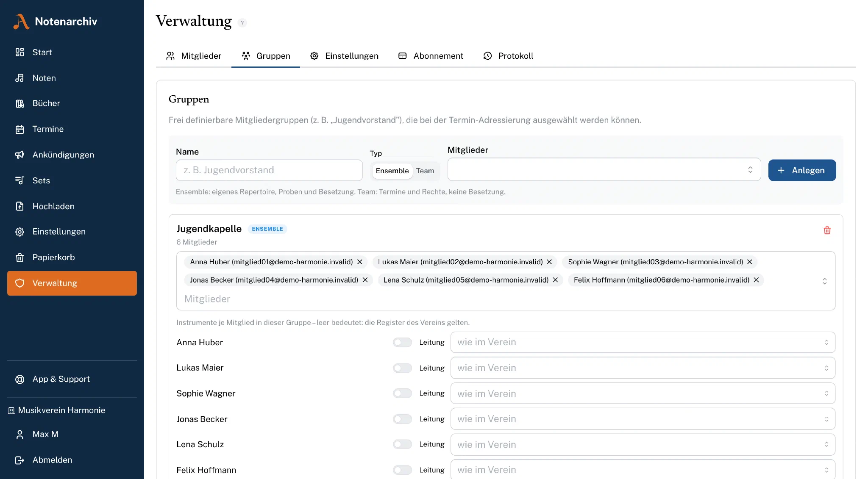Open instrument dropdown for Sophie Wagner
Viewport: 868px width, 479px height.
[643, 393]
